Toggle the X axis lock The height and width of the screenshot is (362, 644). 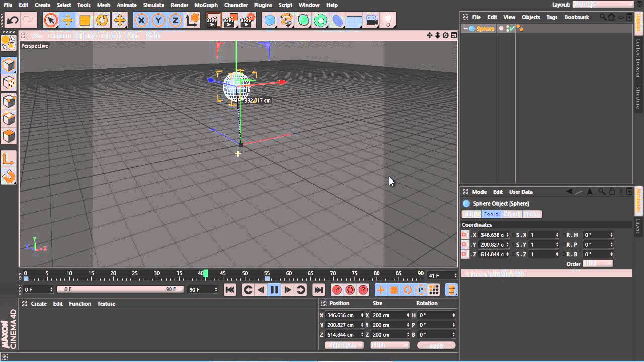pos(141,20)
